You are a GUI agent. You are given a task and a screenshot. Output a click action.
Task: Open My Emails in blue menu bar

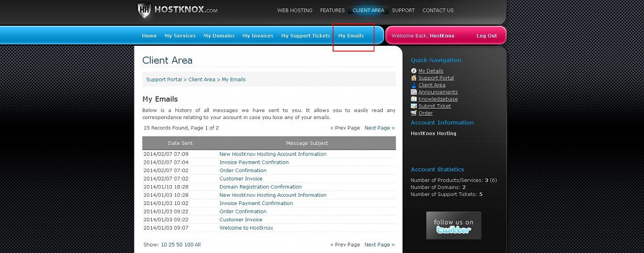[x=350, y=36]
